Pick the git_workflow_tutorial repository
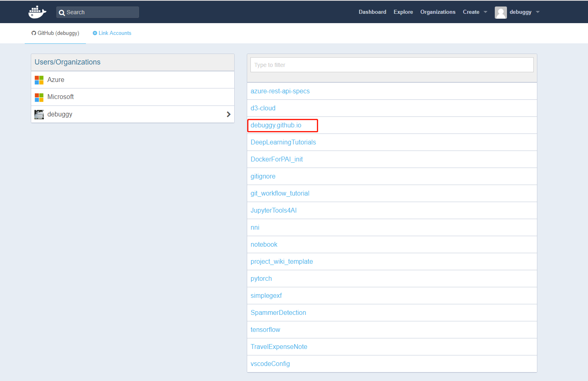This screenshot has width=588, height=381. [280, 194]
